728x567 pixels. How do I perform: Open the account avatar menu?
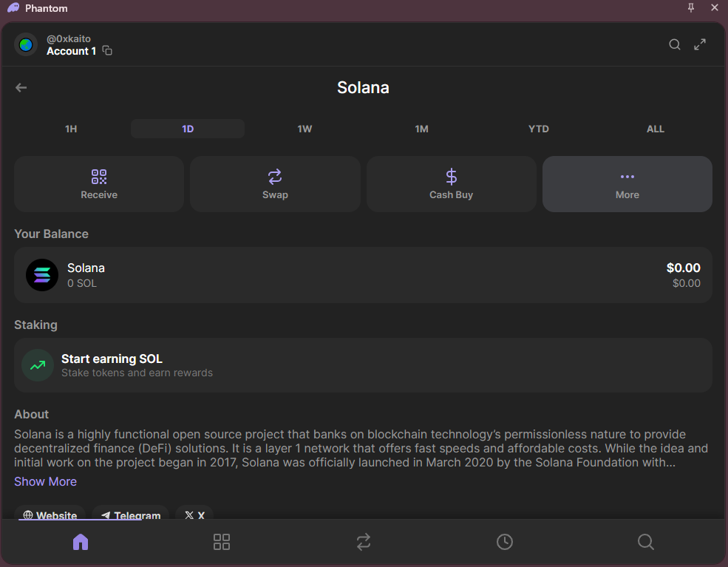26,45
